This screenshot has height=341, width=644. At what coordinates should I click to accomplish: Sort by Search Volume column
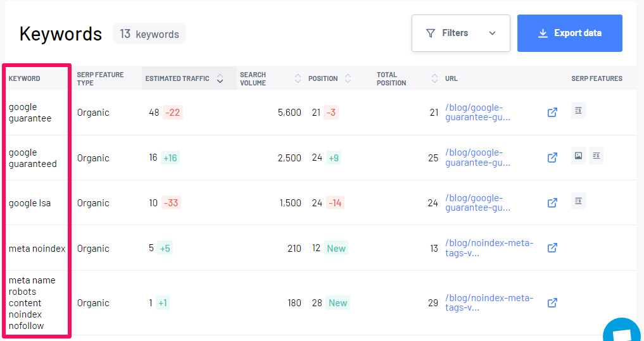(x=298, y=78)
